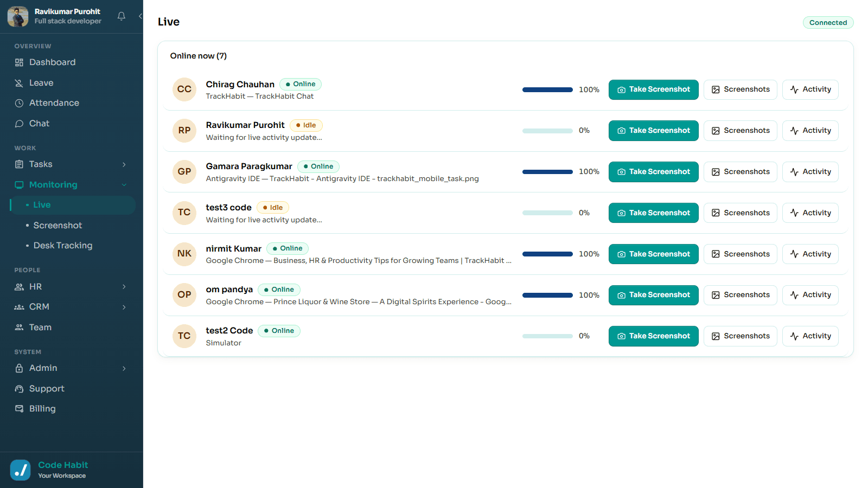The image size is (868, 488).
Task: Select the Live monitoring menu item
Action: pos(73,205)
